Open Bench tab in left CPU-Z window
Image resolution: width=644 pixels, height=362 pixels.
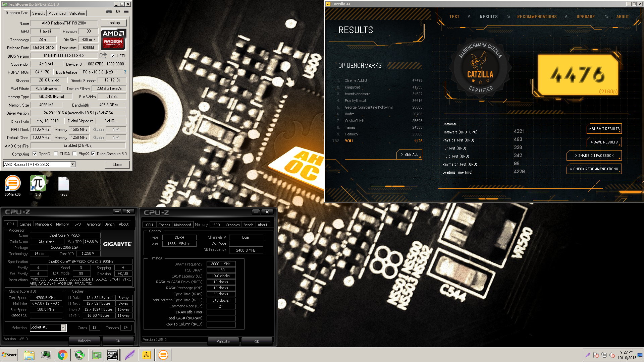pyautogui.click(x=109, y=224)
